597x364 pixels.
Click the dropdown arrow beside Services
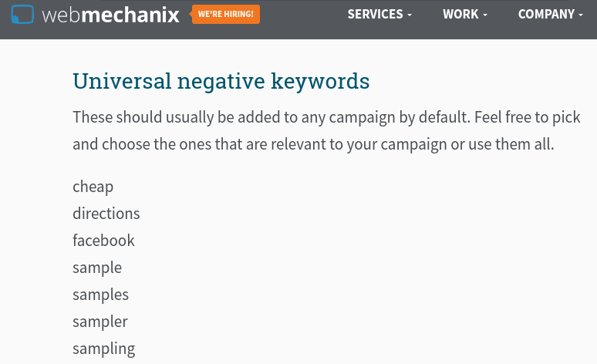[x=410, y=15]
